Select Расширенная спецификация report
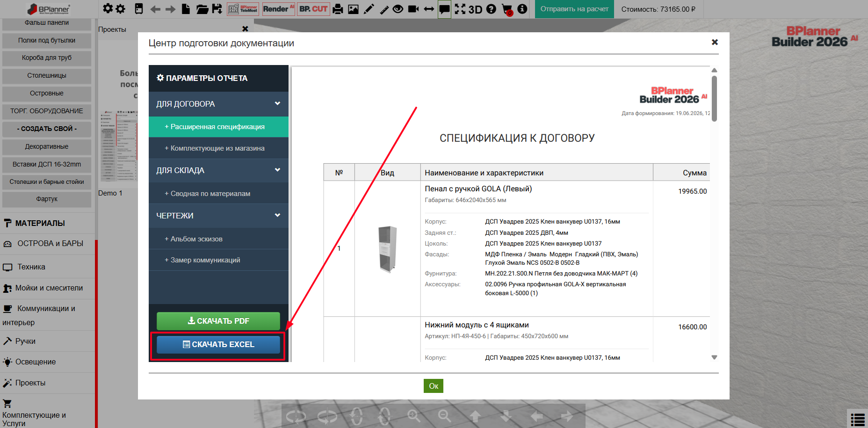The height and width of the screenshot is (428, 868). [218, 127]
